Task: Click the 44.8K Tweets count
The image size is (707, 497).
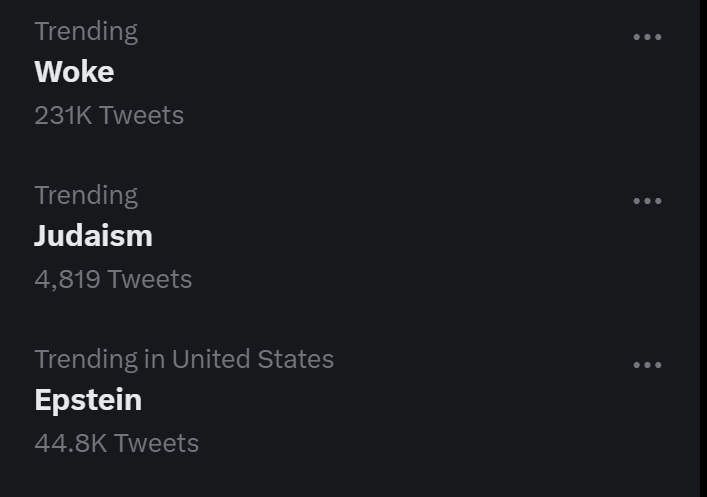Action: click(x=116, y=443)
